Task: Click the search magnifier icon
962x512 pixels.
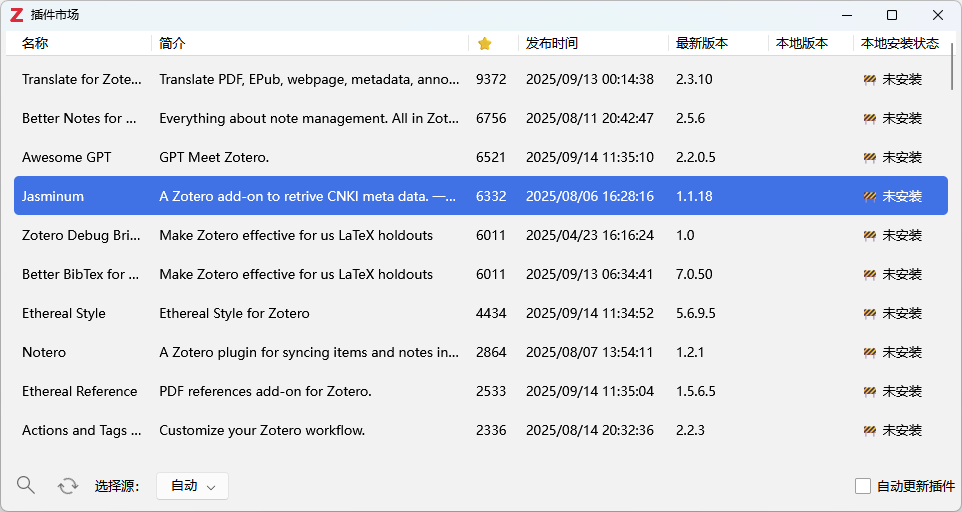Action: (x=26, y=485)
